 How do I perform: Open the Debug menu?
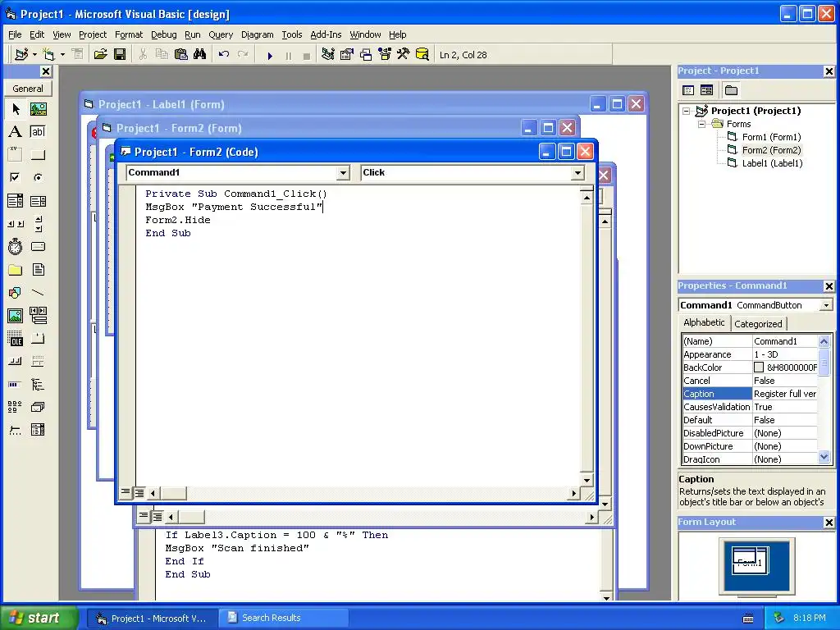point(163,34)
